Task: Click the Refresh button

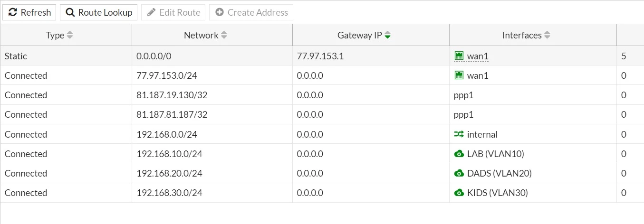Action: (29, 12)
